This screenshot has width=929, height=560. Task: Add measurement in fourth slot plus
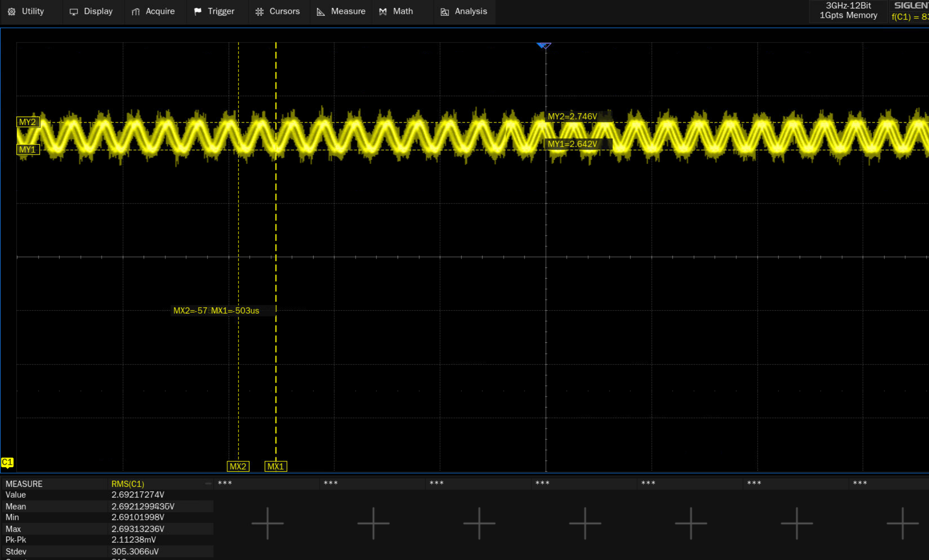(479, 523)
